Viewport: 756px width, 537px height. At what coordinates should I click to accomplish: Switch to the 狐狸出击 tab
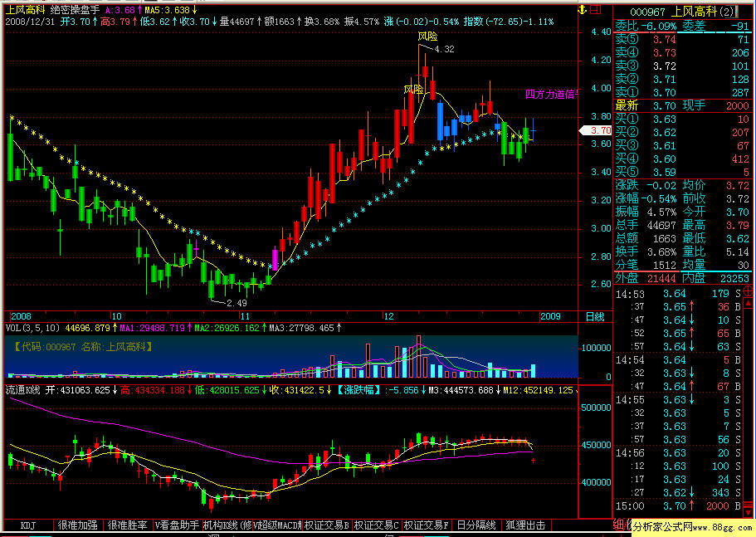click(526, 525)
